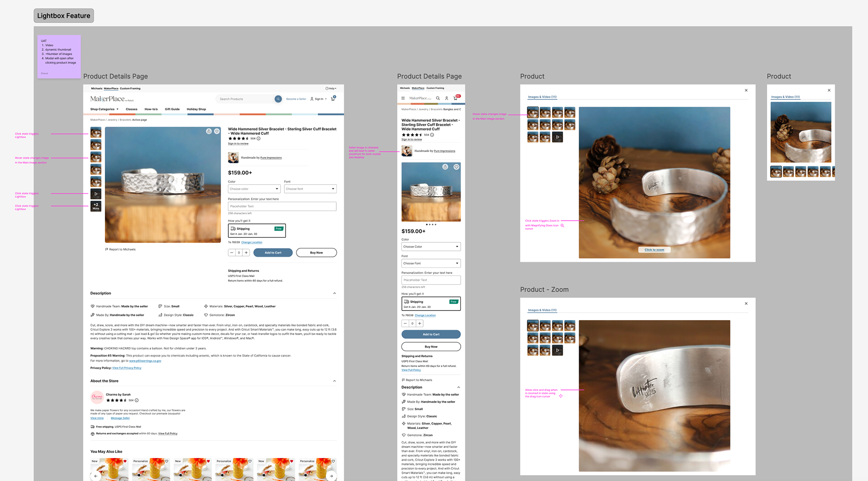Click Gift Guide in desktop navigation

pyautogui.click(x=172, y=109)
